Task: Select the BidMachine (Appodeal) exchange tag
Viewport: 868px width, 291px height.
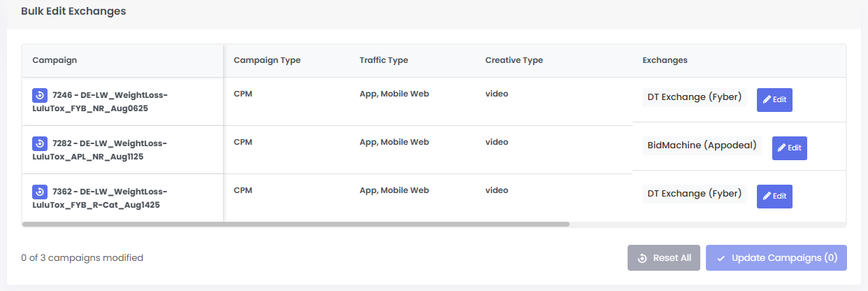Action: (x=702, y=145)
